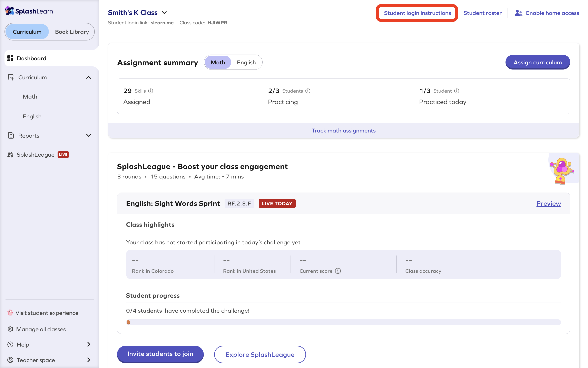Click info icon next to 2/3 Students
This screenshot has height=368, width=588.
click(308, 91)
